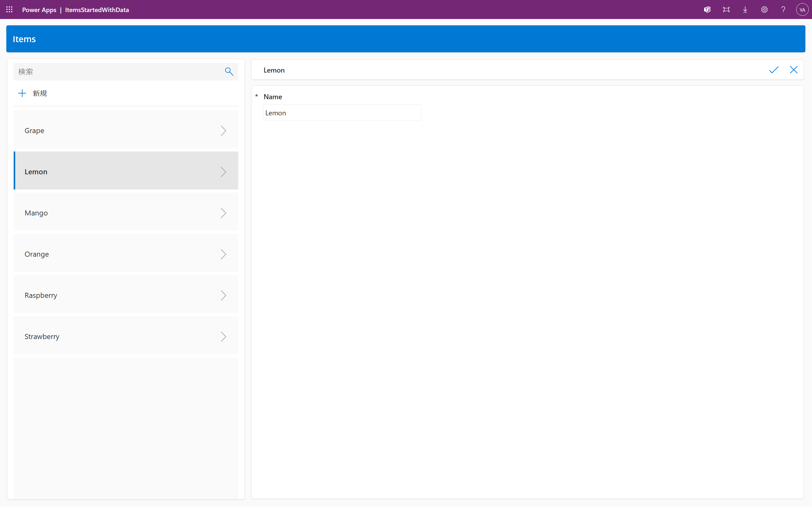Expand Mango item chevron

point(223,213)
